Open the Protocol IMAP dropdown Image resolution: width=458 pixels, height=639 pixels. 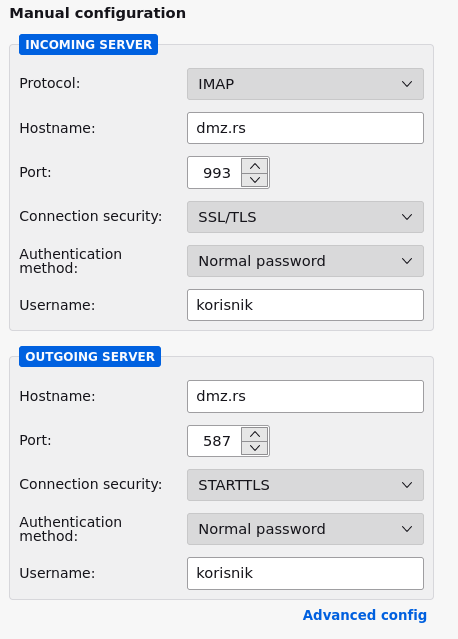pos(305,84)
